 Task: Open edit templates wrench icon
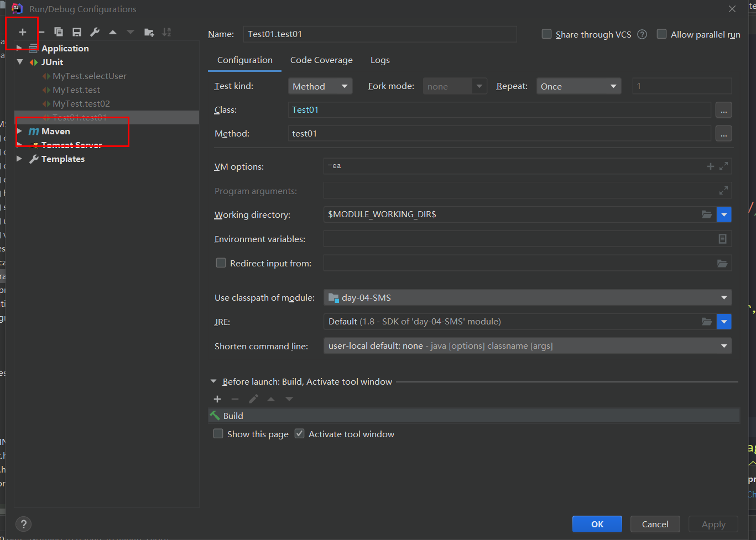pos(94,32)
